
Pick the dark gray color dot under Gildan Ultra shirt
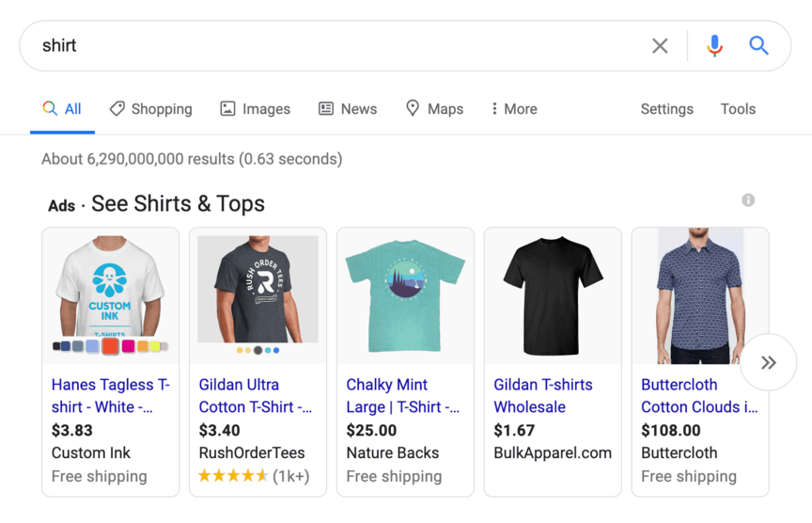point(258,351)
